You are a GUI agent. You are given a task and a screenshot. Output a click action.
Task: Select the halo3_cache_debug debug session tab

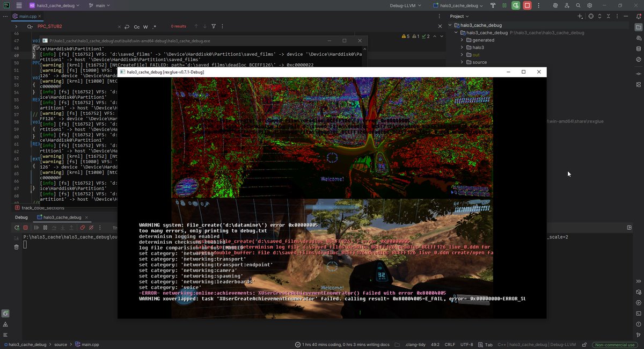(x=61, y=217)
